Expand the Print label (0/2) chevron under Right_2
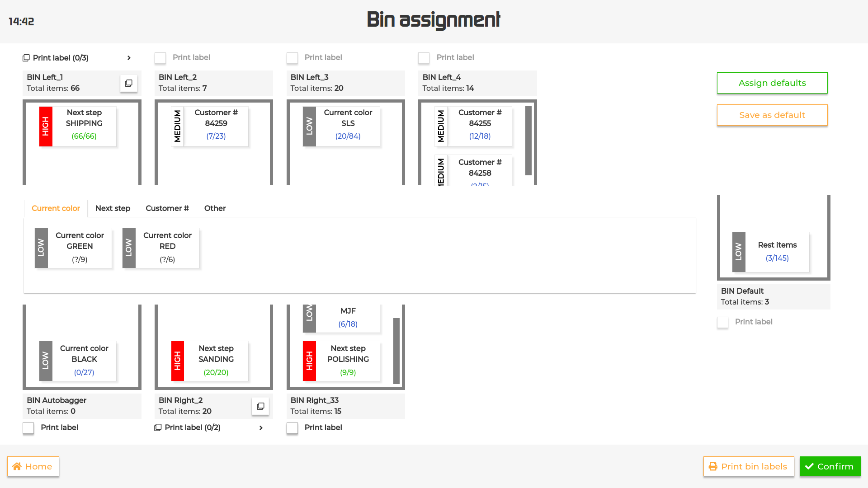The height and width of the screenshot is (488, 868). [x=261, y=427]
